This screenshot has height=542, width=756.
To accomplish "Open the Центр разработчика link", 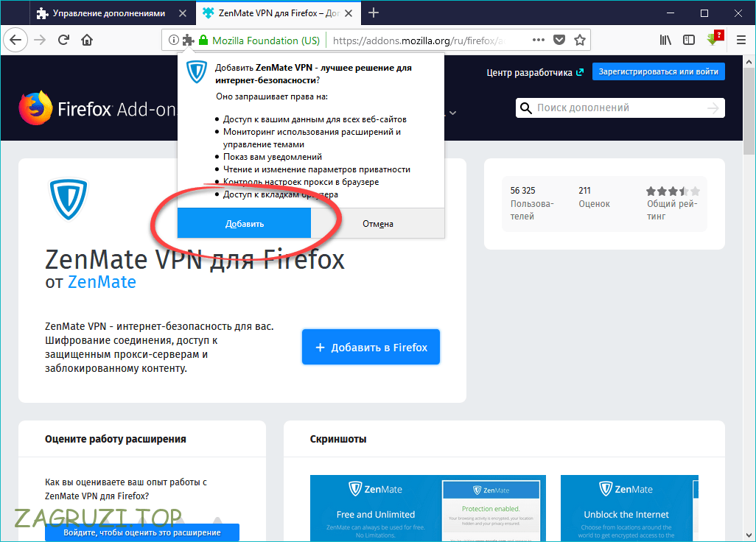I will click(x=535, y=72).
